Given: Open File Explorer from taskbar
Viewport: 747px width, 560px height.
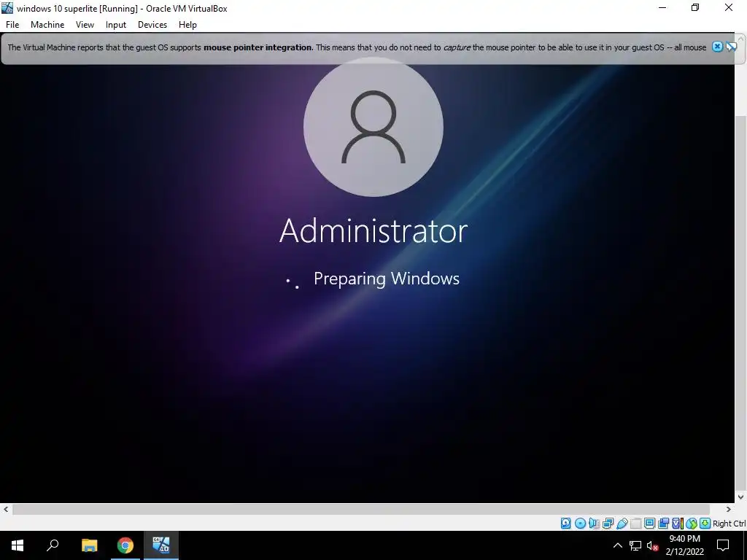Looking at the screenshot, I should [x=89, y=545].
